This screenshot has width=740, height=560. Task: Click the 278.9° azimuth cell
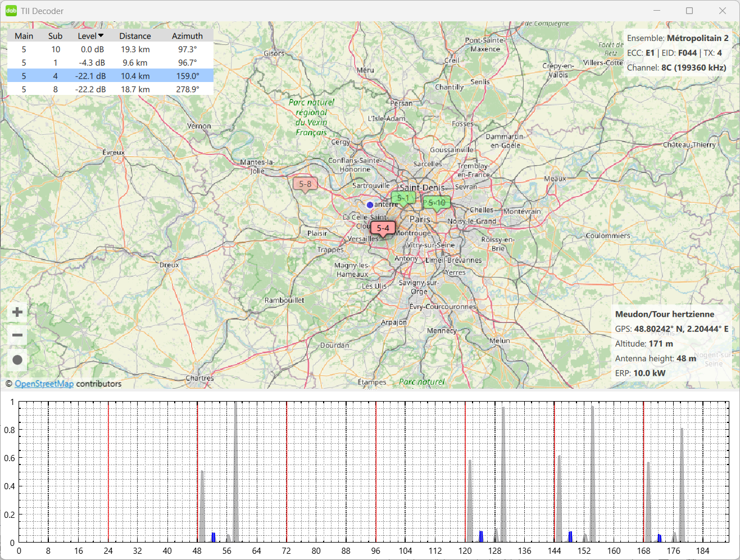tap(188, 89)
